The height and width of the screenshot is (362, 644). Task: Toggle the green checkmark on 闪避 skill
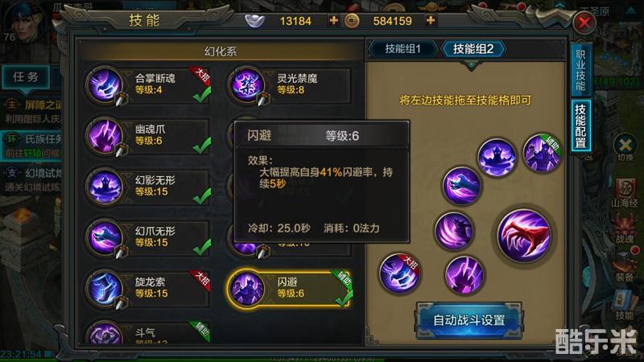[x=344, y=298]
